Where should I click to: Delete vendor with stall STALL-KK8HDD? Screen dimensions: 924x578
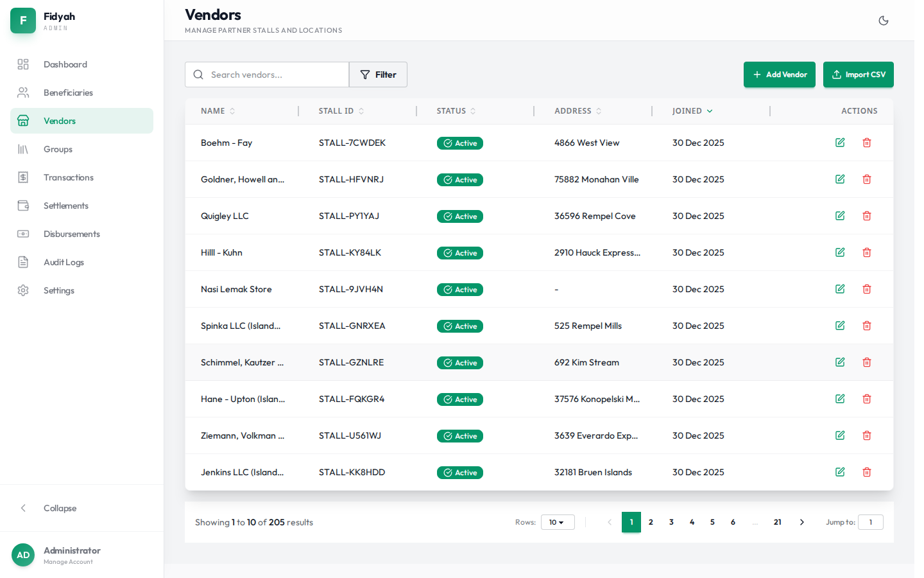(x=866, y=472)
